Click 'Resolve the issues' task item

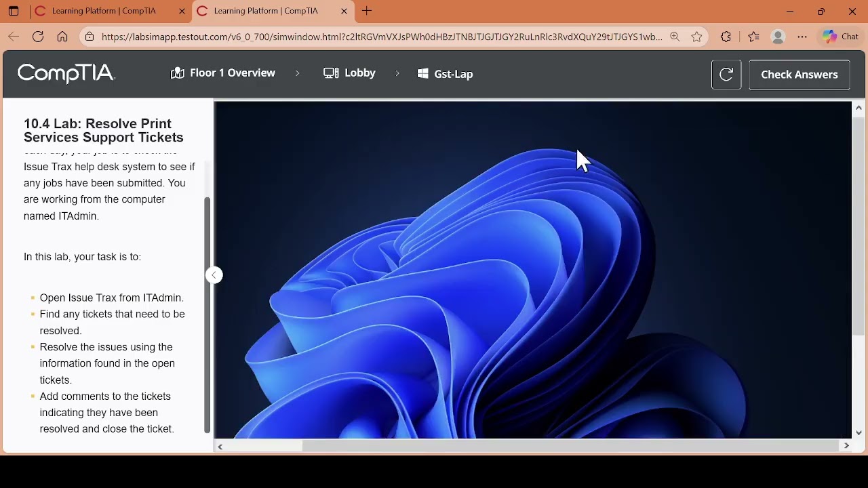pos(107,363)
